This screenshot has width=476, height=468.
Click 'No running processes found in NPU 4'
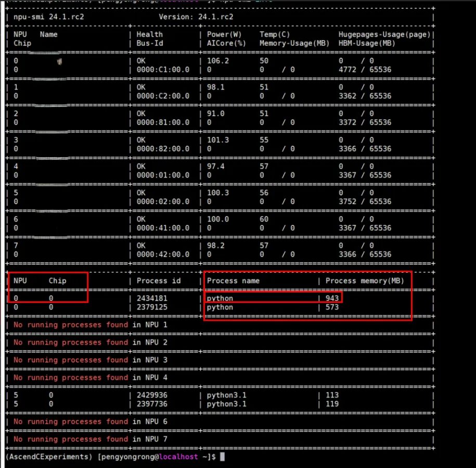point(90,378)
